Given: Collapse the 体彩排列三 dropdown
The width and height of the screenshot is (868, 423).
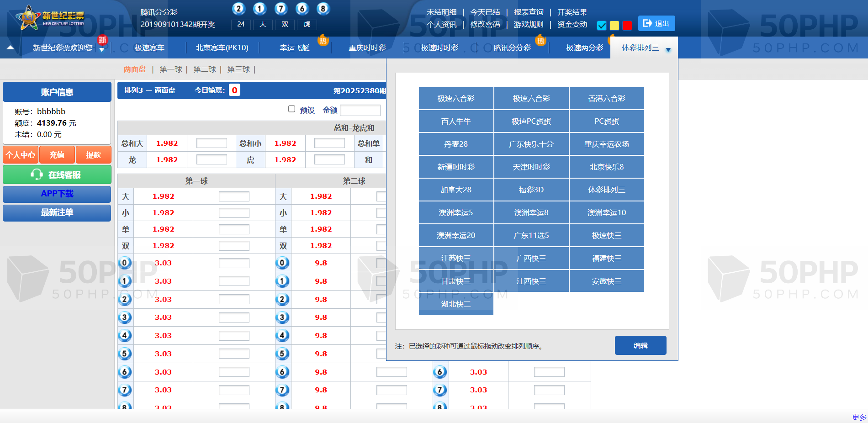Looking at the screenshot, I should coord(668,49).
